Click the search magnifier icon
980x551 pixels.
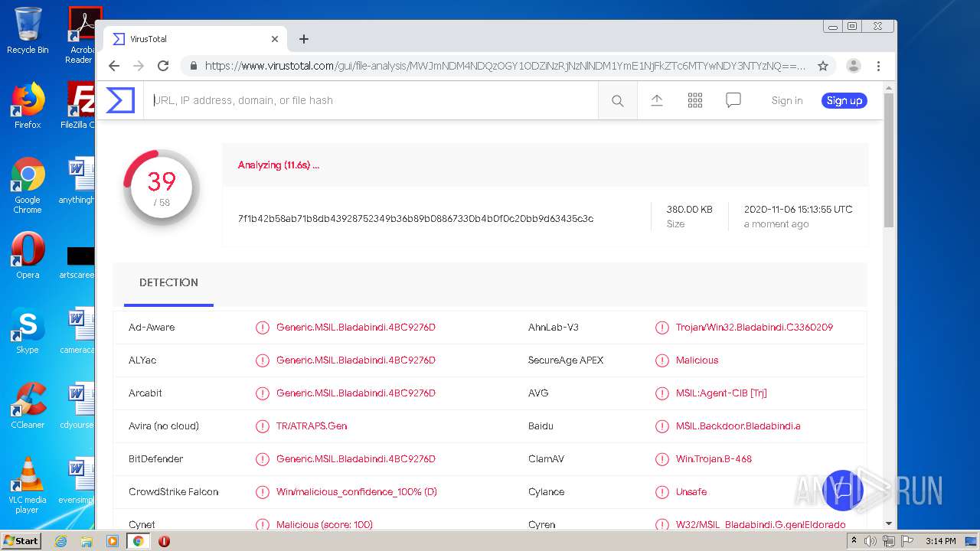tap(618, 101)
